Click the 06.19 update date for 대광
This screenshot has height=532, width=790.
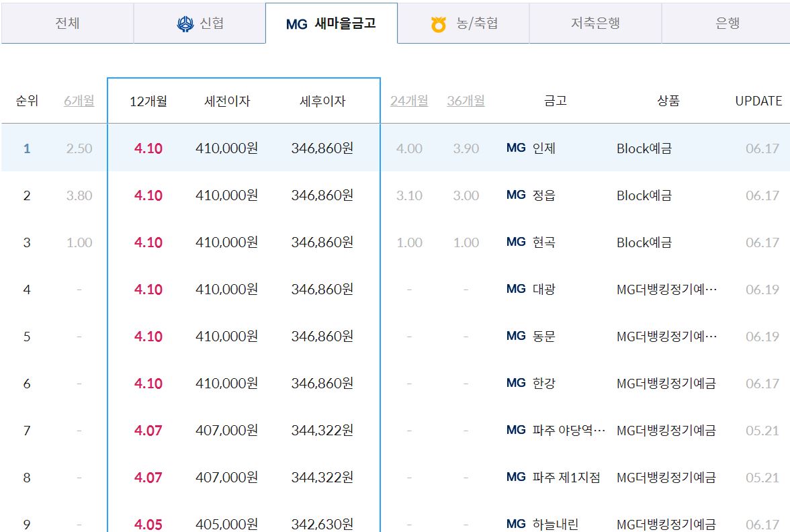[762, 290]
